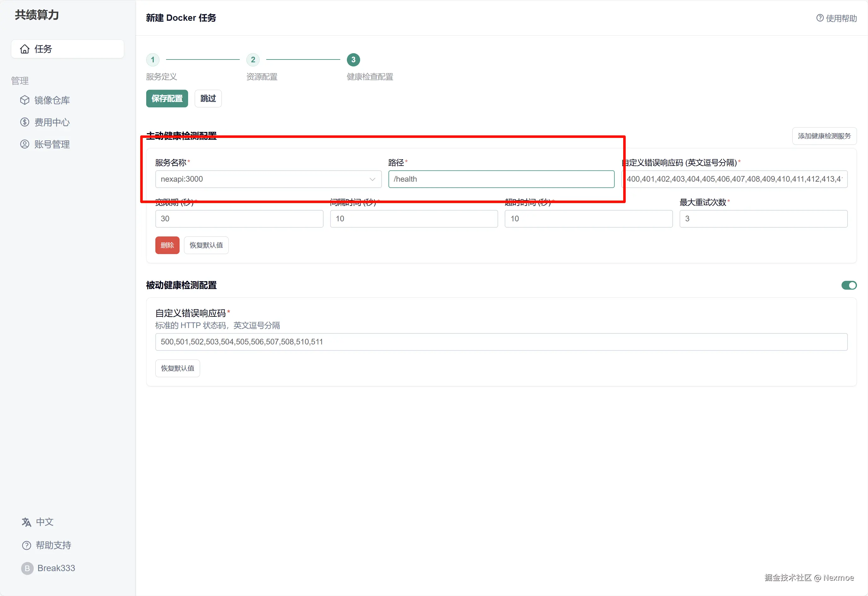This screenshot has height=596, width=868.
Task: Click the dollar icon for 费用中心
Action: [x=25, y=122]
